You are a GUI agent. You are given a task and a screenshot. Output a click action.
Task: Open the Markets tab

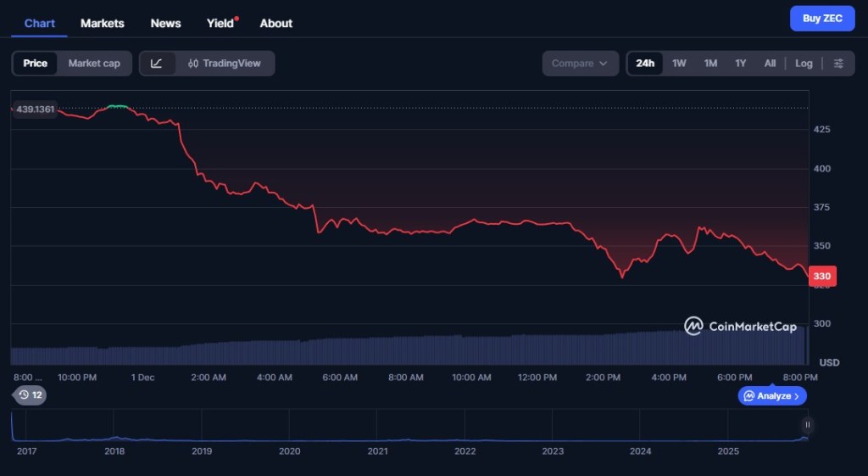[x=103, y=23]
